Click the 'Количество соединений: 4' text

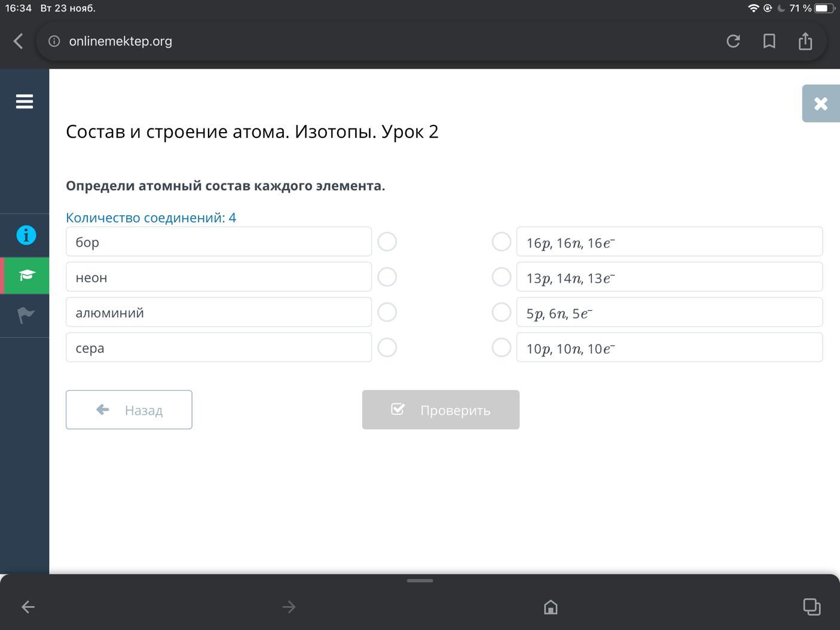coord(151,218)
